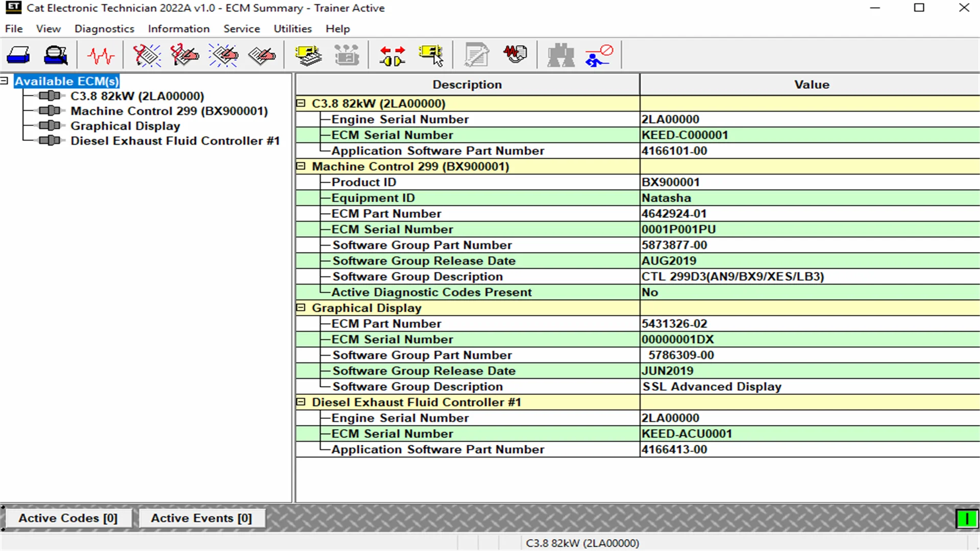Click status bar text C3.8 82kW (2LA00000)
Viewport: 980px width, 551px height.
pos(582,543)
